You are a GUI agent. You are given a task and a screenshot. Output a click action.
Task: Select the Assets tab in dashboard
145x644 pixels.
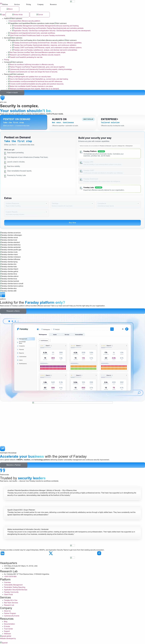pyautogui.click(x=55, y=334)
